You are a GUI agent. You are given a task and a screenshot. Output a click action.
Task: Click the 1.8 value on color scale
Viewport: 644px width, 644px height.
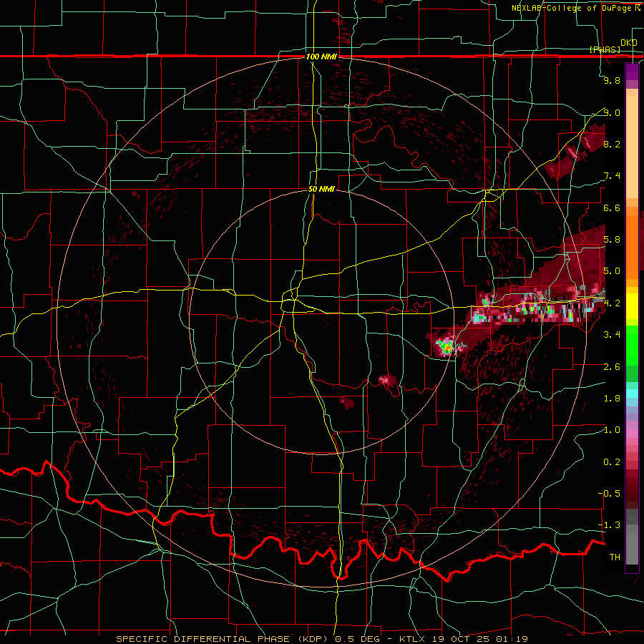pos(612,399)
